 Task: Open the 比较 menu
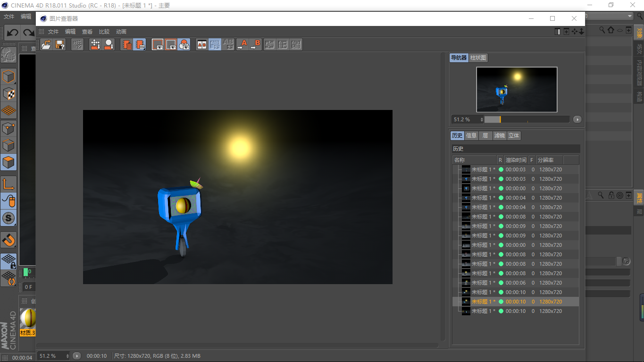point(104,32)
